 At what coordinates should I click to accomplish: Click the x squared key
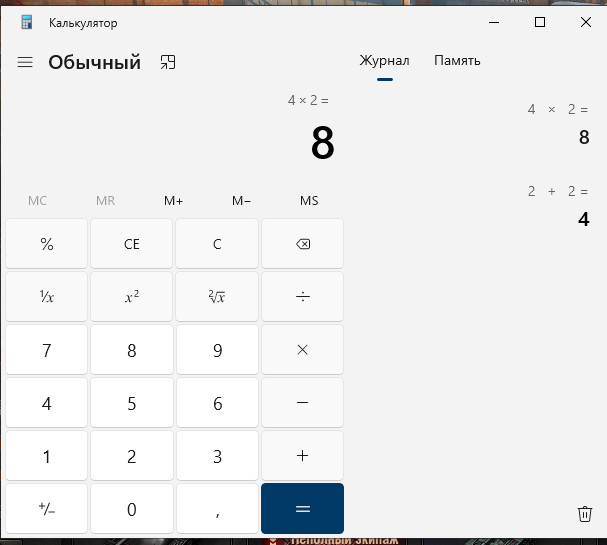tap(132, 297)
